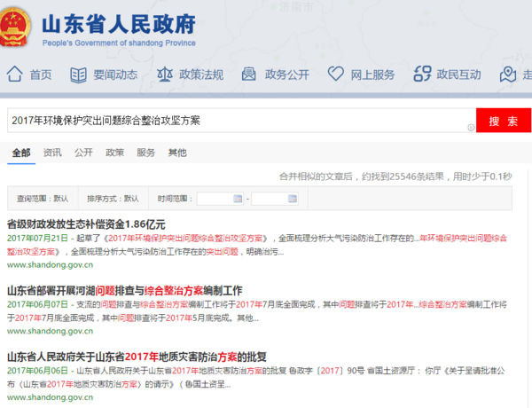Click the heart online services icon
Screen dimensions: 532x408
pyautogui.click(x=335, y=74)
